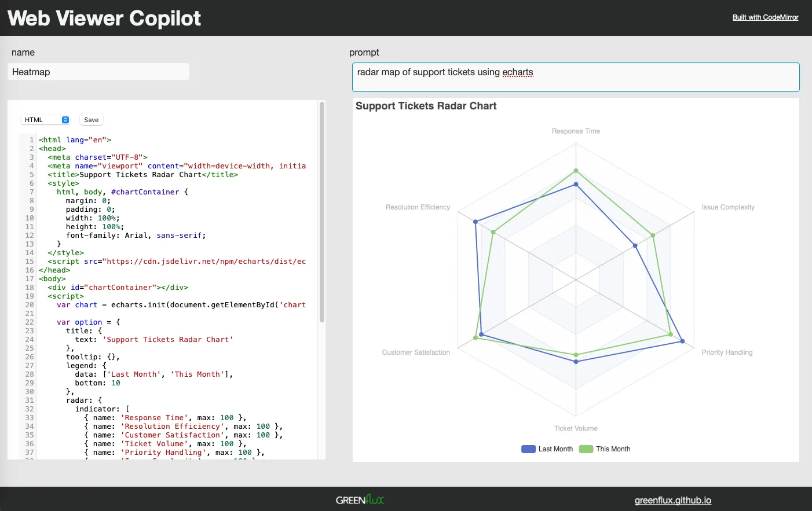The image size is (812, 511).
Task: Click into the prompt text box
Action: 575,77
